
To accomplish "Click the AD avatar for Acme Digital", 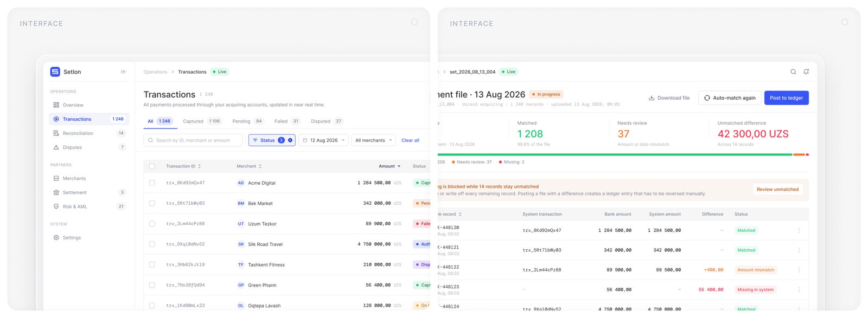I will pos(241,183).
